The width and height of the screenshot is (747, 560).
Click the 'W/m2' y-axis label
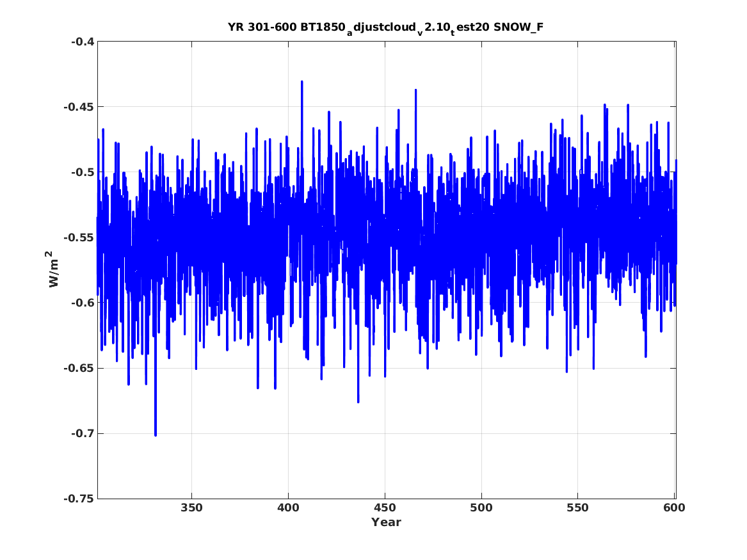[x=54, y=269]
